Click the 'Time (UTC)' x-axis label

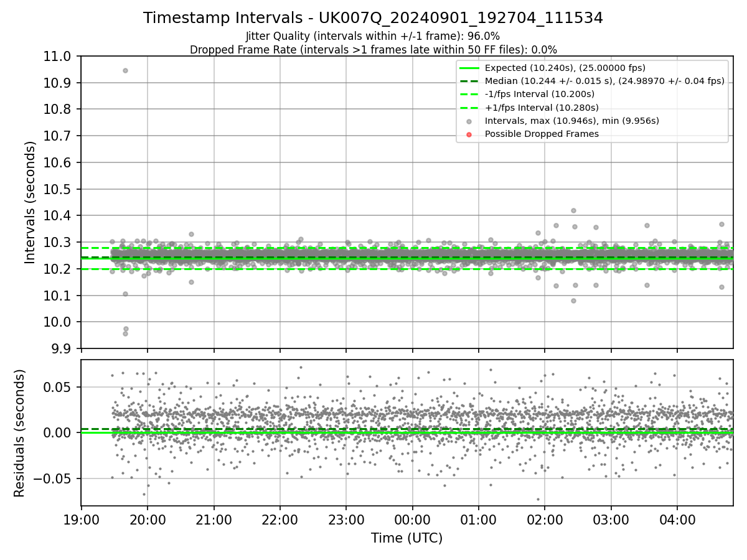tap(406, 538)
